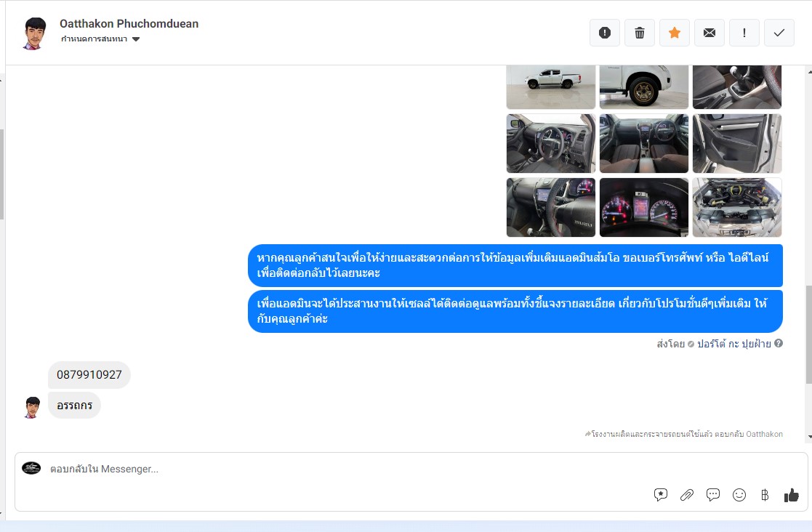Click the Messenger reply text field
812x532 pixels.
click(x=349, y=469)
